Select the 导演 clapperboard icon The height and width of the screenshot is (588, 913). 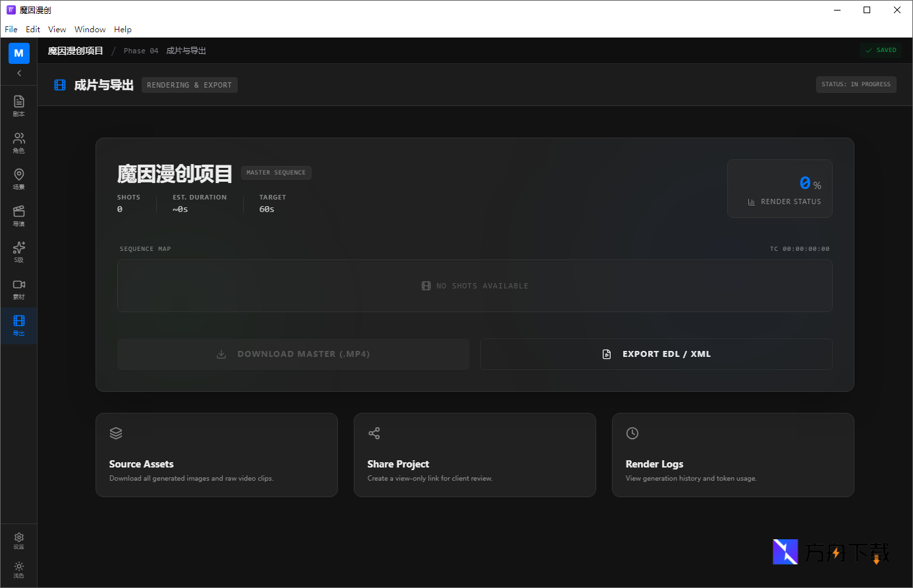pyautogui.click(x=18, y=215)
